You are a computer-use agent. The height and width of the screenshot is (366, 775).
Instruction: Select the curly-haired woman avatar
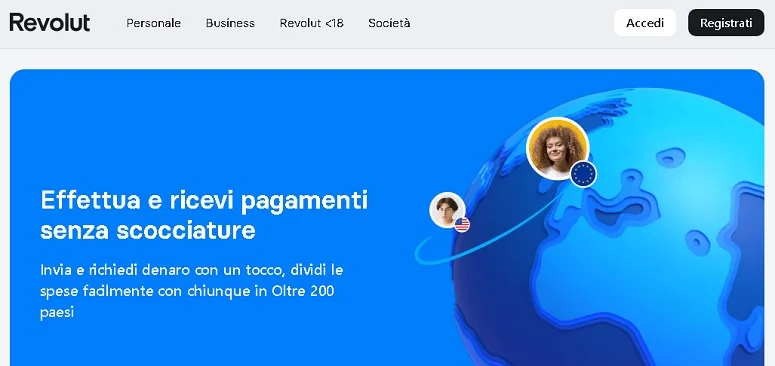coord(557,147)
